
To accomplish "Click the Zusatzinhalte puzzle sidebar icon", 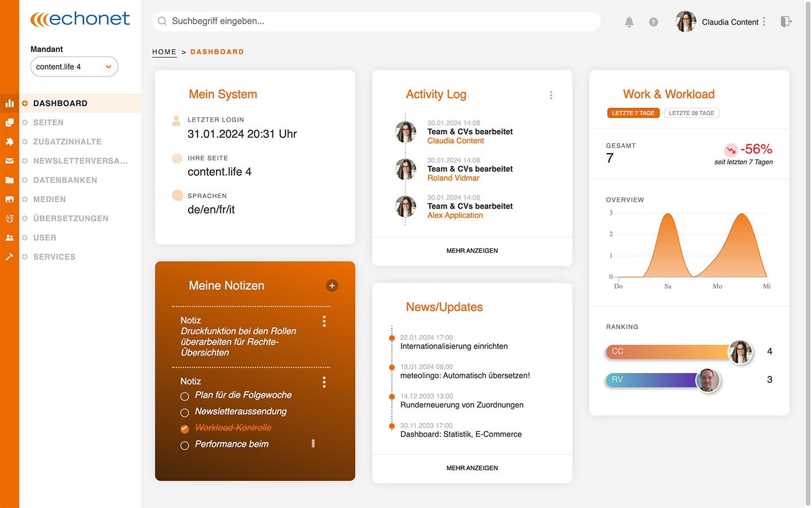I will click(x=10, y=142).
